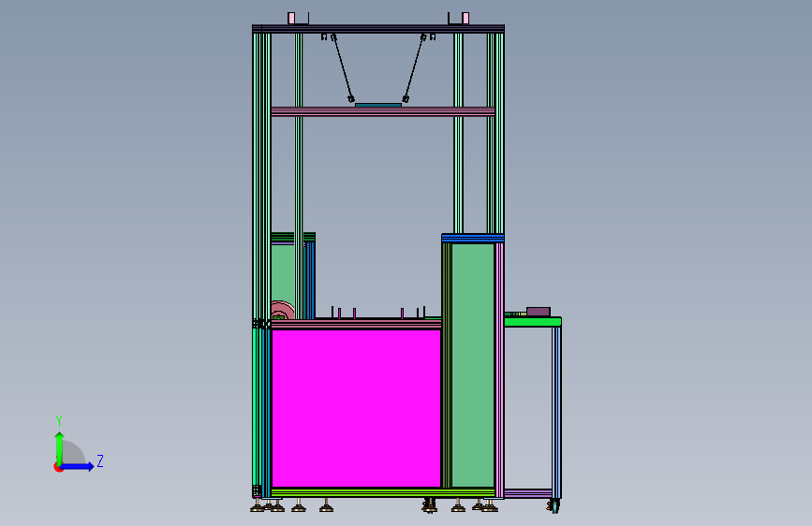This screenshot has height=526, width=812.
Task: Click the blue Z axis arrow of the triad
Action: click(x=77, y=466)
